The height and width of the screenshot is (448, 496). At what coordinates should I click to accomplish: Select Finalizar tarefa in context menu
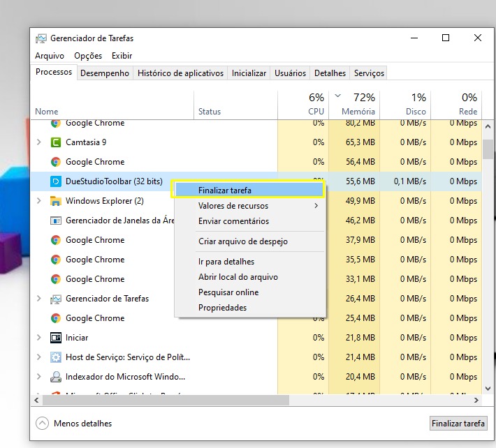coord(249,191)
